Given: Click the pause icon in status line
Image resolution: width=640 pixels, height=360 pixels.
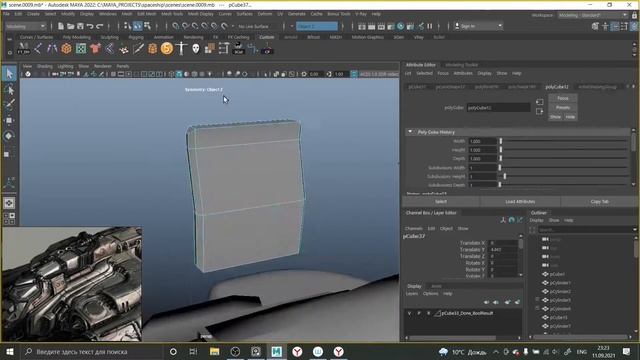Looking at the screenshot, I should 430,26.
